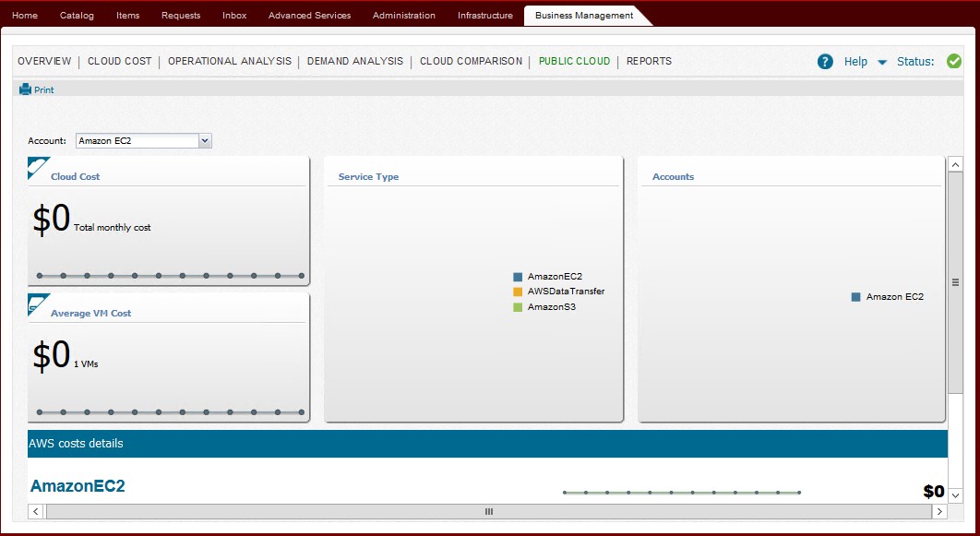Click the horizontal scrollbar thumb
Viewport: 980px width, 536px height.
[488, 511]
